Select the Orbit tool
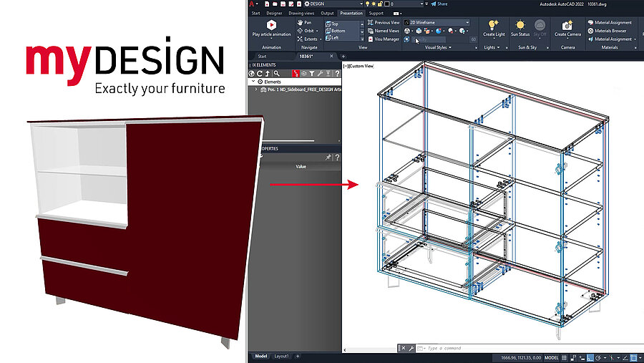 [306, 31]
